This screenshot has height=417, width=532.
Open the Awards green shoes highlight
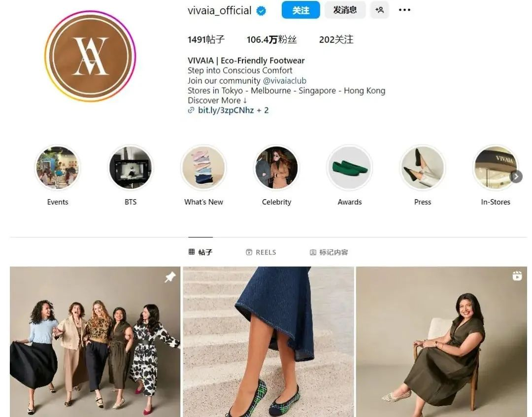[x=349, y=168]
